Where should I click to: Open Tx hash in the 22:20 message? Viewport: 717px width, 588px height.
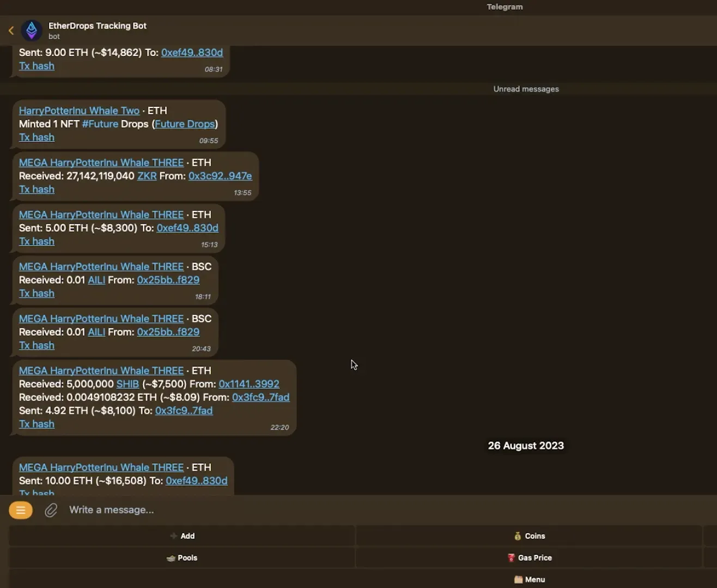(x=37, y=424)
